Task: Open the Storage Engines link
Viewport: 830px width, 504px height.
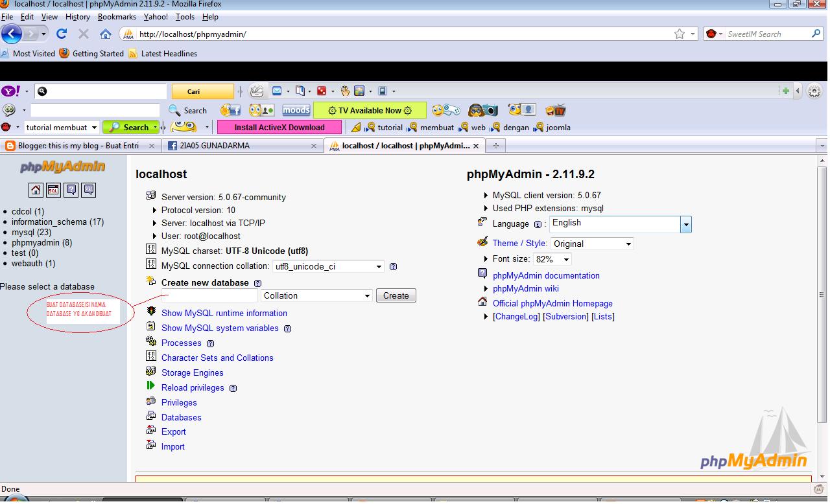Action: coord(193,373)
